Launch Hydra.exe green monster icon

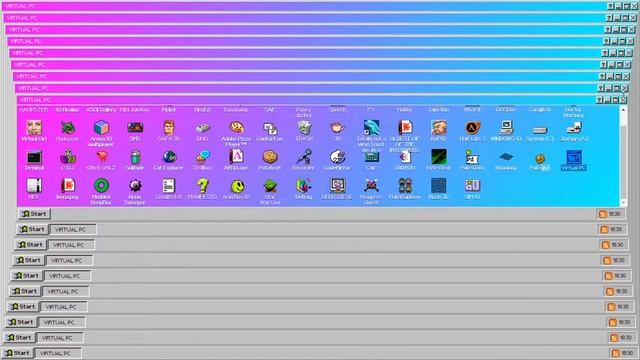(68, 128)
